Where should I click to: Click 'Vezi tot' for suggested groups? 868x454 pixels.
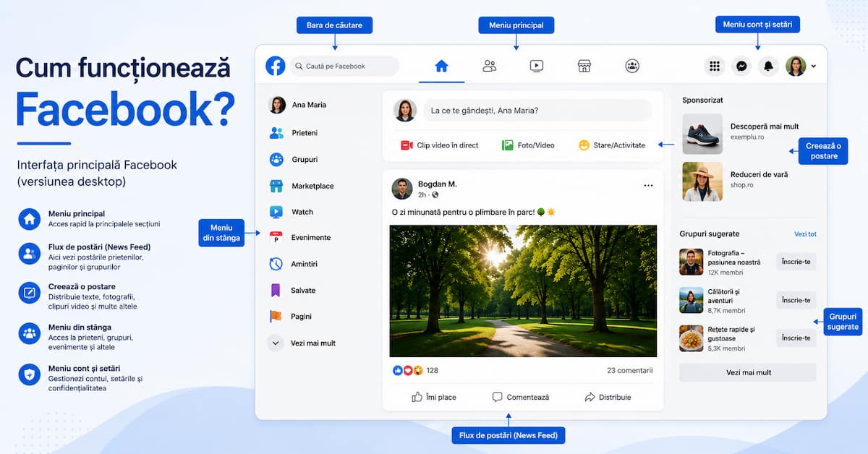tap(805, 234)
